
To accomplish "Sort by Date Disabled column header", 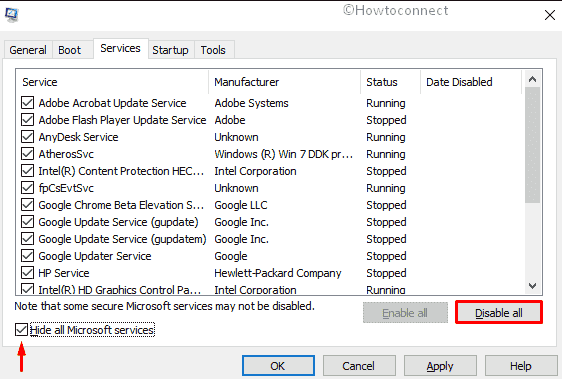I will coord(471,82).
